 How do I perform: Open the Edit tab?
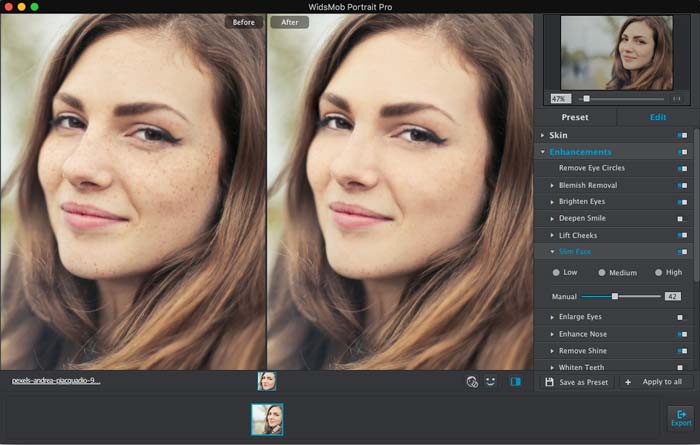658,117
